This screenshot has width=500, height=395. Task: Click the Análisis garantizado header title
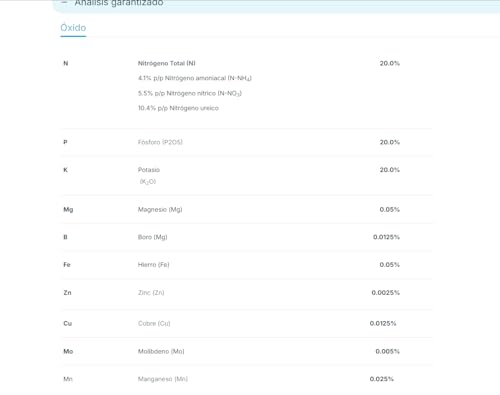click(119, 3)
